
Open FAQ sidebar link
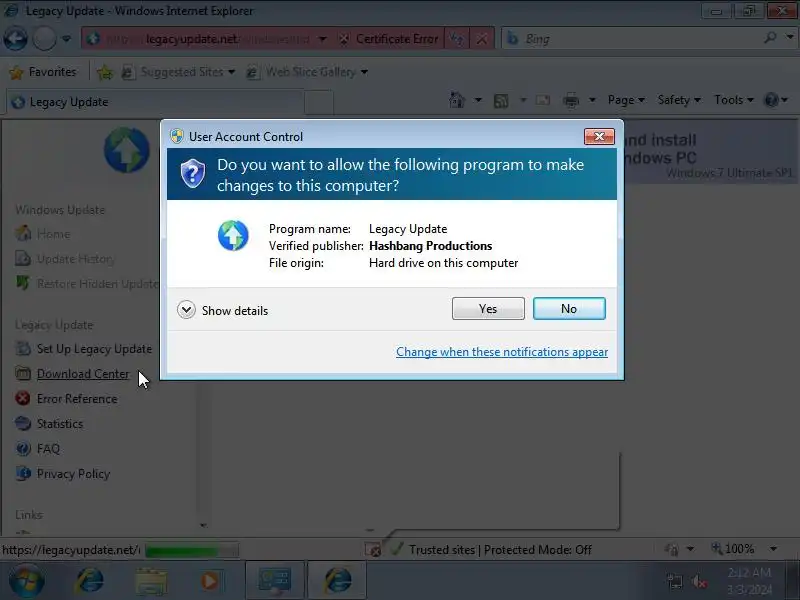pyautogui.click(x=48, y=449)
